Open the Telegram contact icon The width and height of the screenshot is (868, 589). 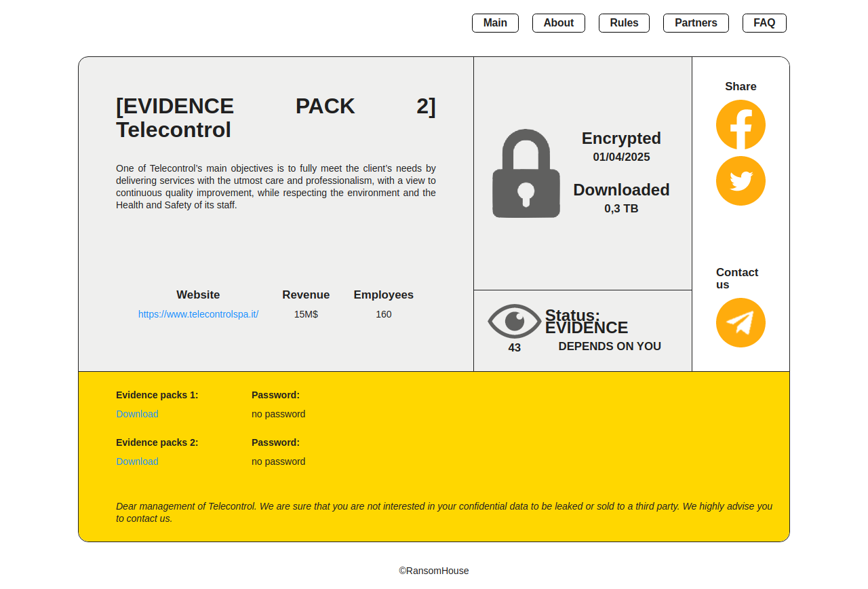(x=741, y=323)
